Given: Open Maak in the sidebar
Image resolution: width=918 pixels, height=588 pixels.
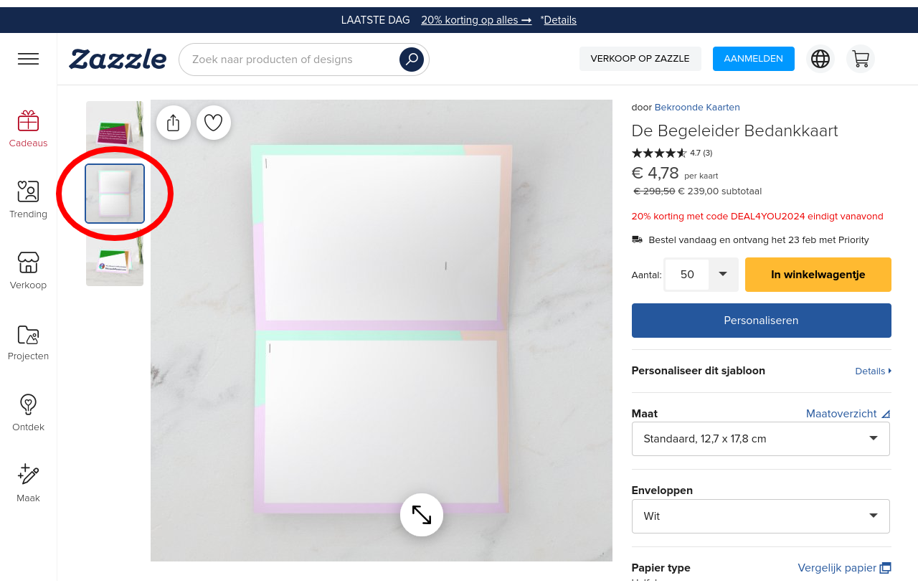Looking at the screenshot, I should point(28,483).
